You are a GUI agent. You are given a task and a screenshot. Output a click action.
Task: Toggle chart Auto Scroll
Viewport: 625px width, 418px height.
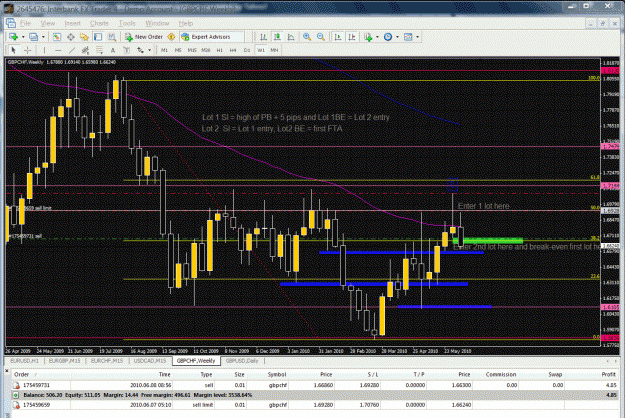pyautogui.click(x=338, y=37)
